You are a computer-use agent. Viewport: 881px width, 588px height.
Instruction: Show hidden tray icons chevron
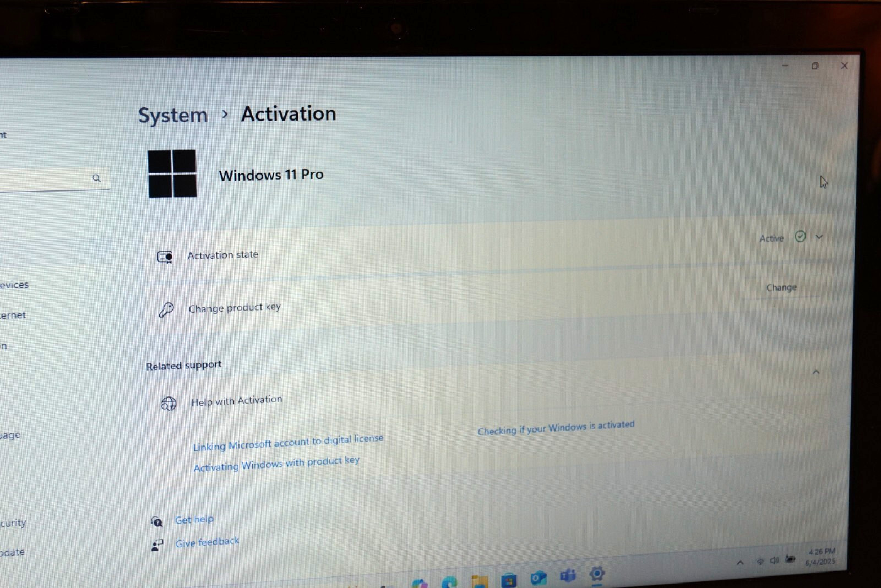click(x=740, y=563)
